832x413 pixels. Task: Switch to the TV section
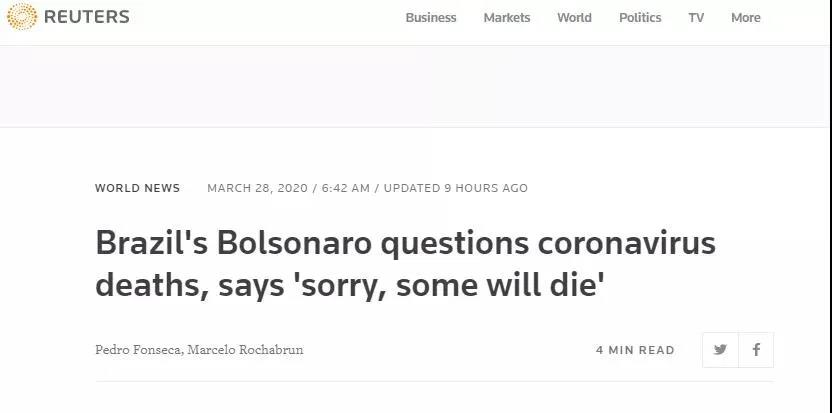point(696,18)
